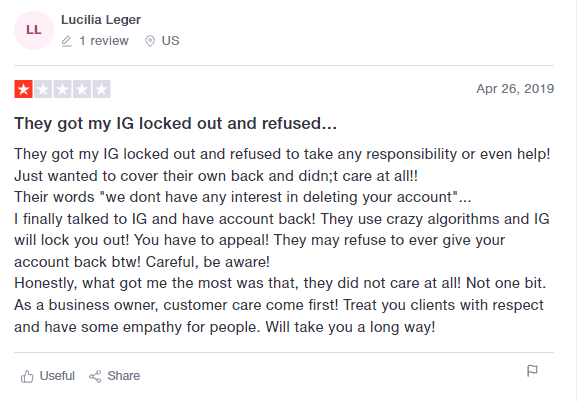Screen dimensions: 577x402
Task: Click the LL avatar circle
Action: [34, 30]
